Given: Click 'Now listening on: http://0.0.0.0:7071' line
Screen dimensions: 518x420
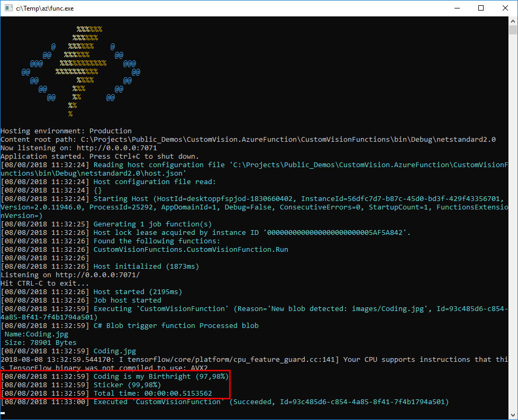Looking at the screenshot, I should coord(79,148).
